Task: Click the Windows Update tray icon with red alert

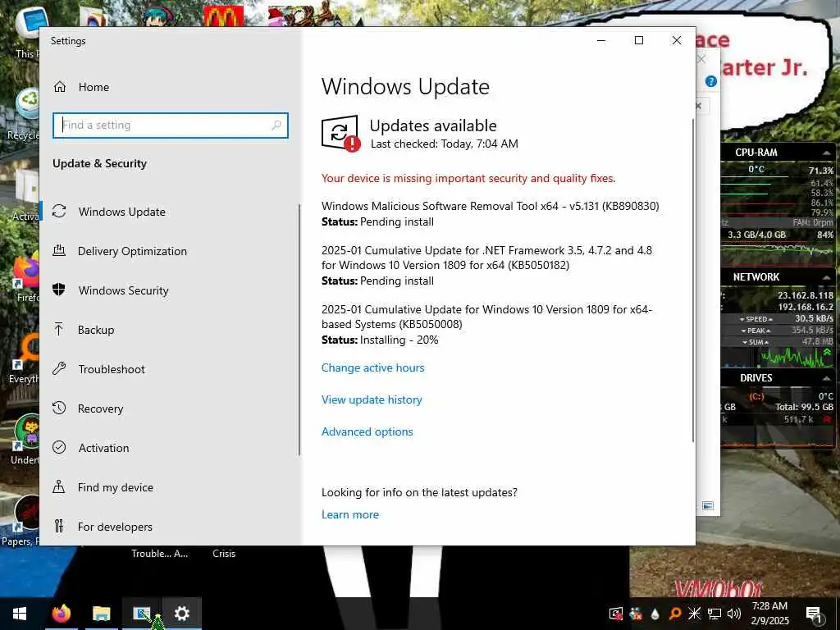Action: pyautogui.click(x=616, y=614)
